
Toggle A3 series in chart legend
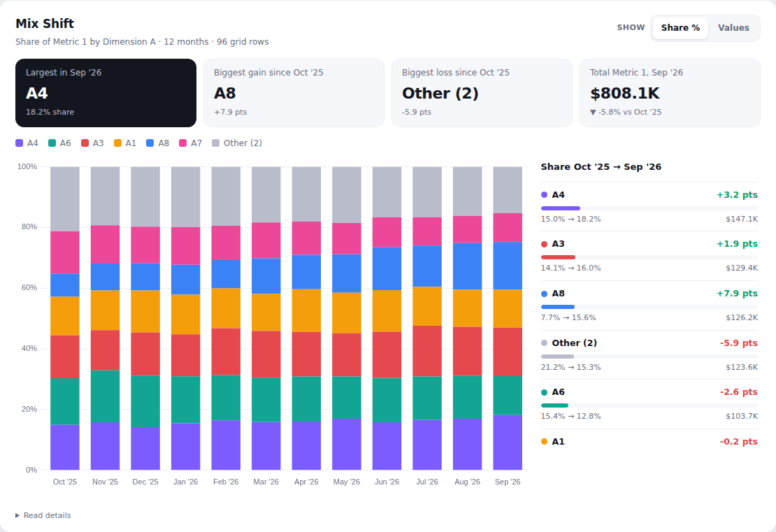tap(92, 143)
